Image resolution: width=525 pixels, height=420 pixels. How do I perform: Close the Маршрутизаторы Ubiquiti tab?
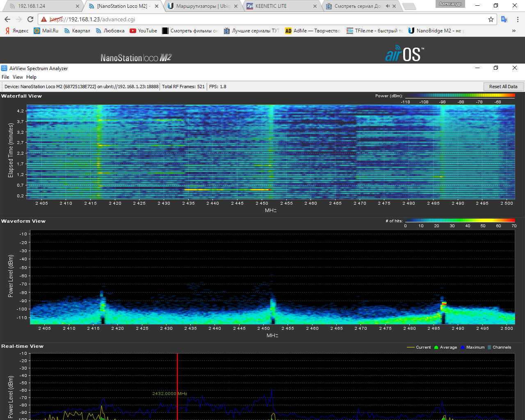pos(236,6)
